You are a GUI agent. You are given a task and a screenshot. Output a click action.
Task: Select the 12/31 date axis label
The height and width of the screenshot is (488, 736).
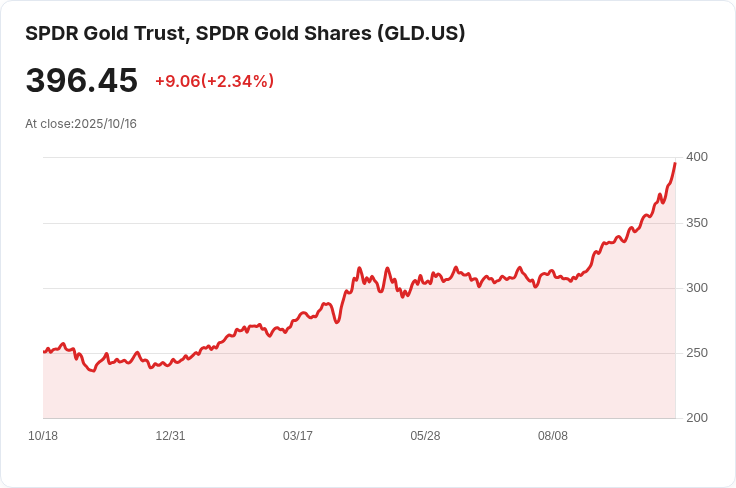[170, 436]
